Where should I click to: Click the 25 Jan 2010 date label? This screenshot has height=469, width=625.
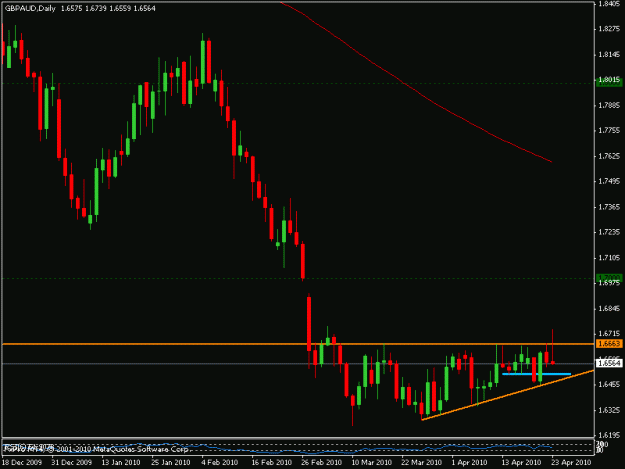coord(171,463)
